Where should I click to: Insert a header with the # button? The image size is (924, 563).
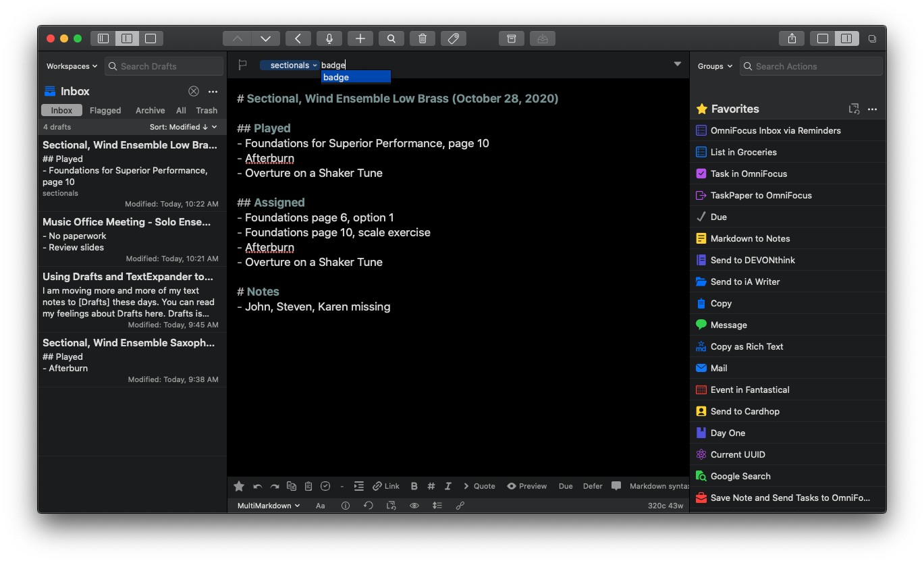(x=431, y=486)
